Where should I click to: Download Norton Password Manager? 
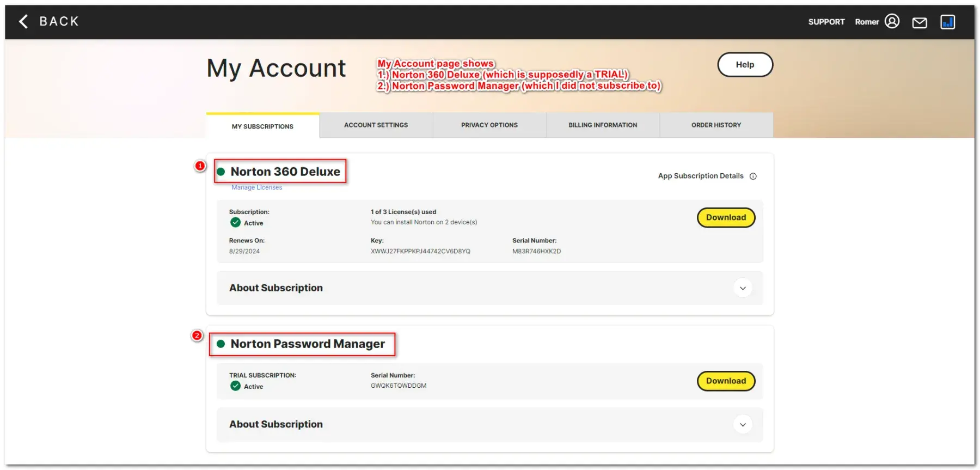point(726,381)
